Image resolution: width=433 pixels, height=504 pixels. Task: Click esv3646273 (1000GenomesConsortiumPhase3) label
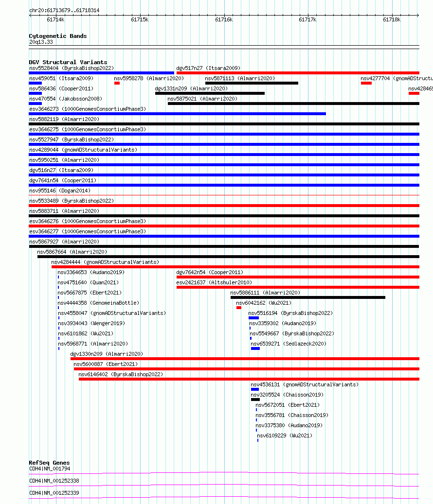[88, 109]
